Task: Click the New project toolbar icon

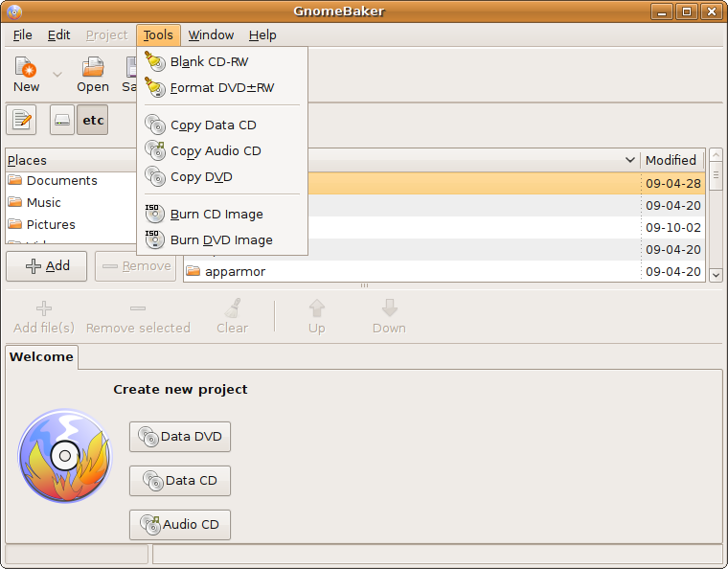Action: (x=26, y=67)
